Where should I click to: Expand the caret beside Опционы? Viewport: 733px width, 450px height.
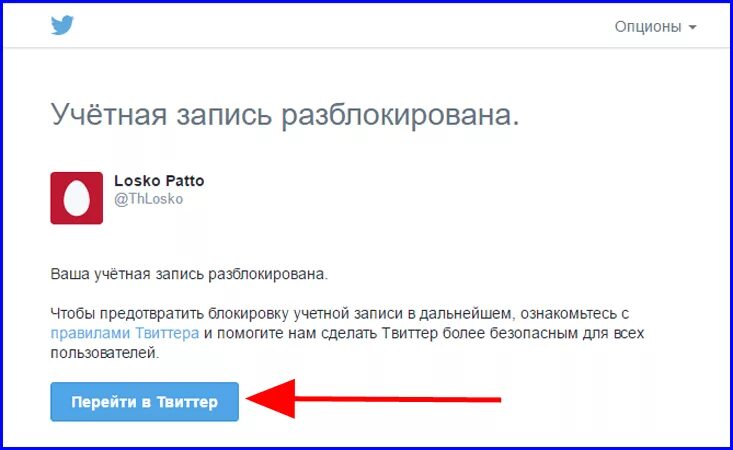692,28
